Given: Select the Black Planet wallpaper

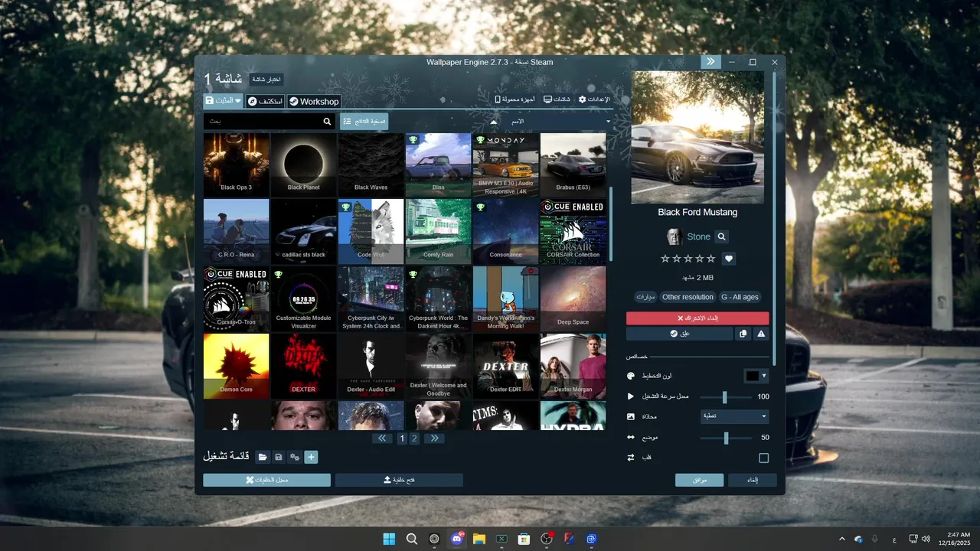Looking at the screenshot, I should [303, 165].
